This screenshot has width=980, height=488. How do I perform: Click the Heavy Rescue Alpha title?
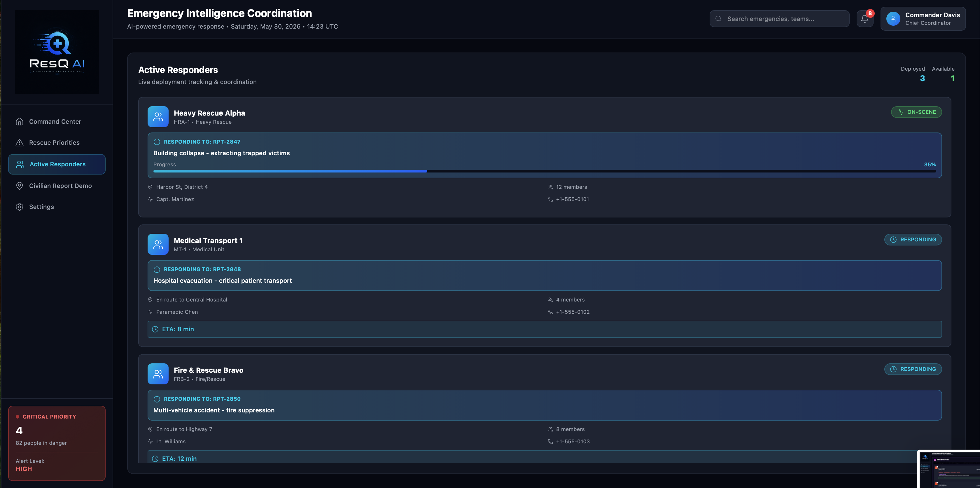point(209,113)
